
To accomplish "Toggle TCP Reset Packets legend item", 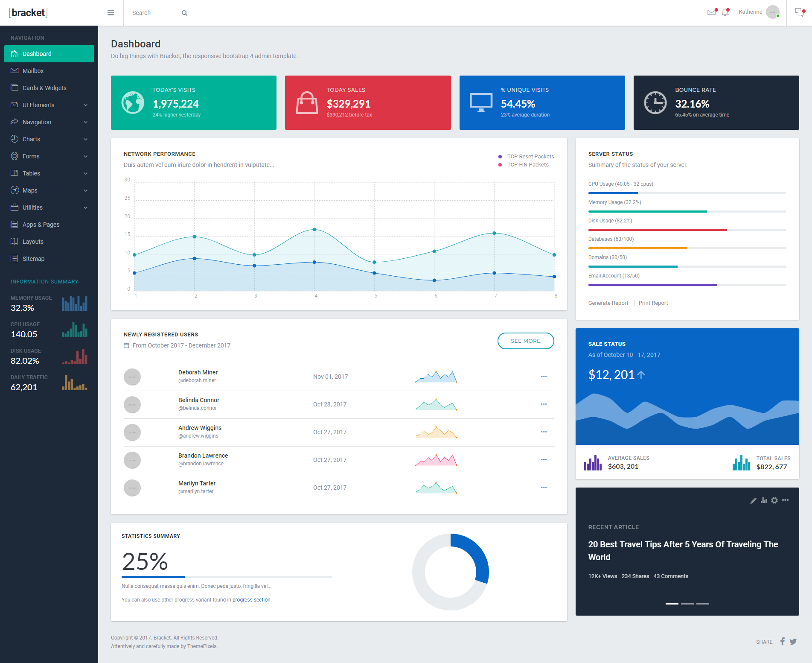I will (526, 157).
